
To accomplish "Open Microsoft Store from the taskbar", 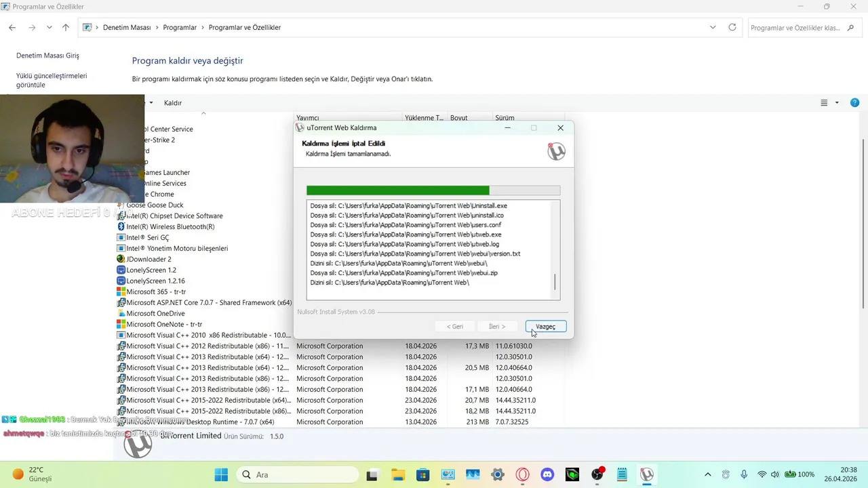I will tap(422, 474).
